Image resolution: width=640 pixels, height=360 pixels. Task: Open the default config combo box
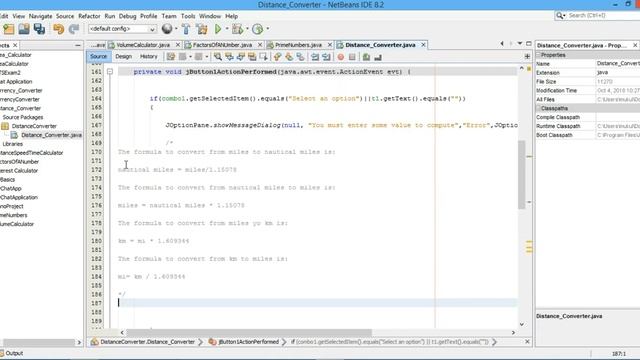(x=122, y=29)
